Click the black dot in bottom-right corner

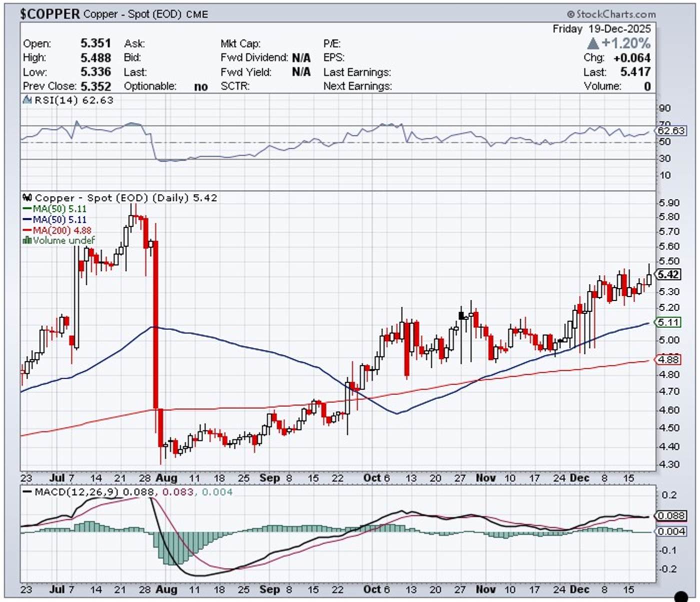click(680, 596)
